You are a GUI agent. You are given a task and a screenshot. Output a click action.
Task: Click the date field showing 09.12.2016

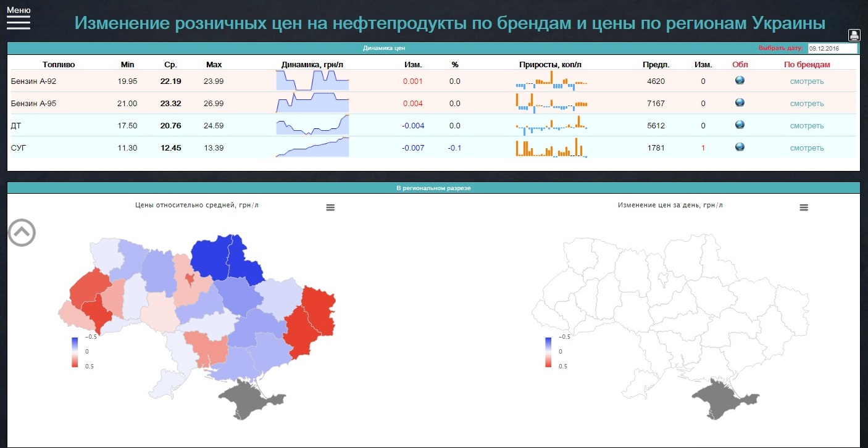pyautogui.click(x=832, y=48)
